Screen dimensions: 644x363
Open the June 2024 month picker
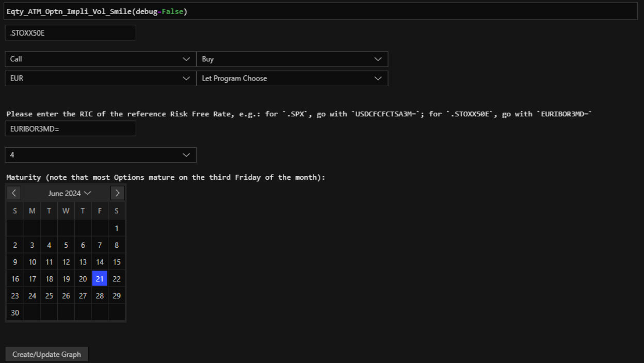[70, 193]
